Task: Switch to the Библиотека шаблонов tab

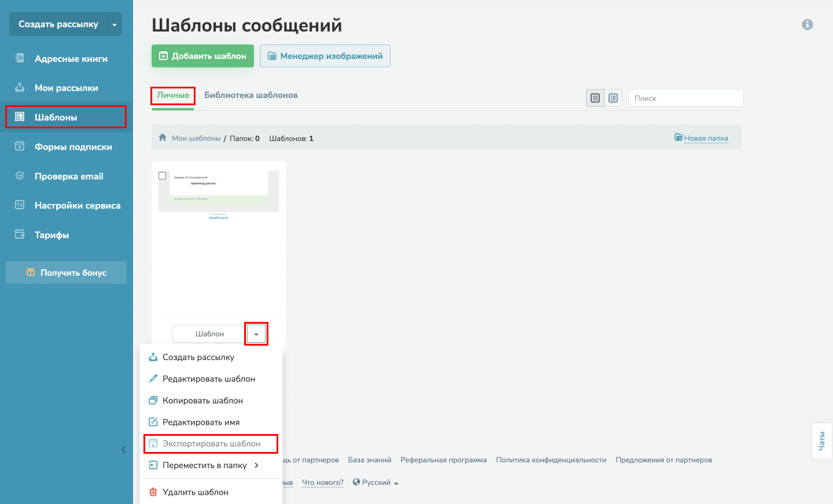Action: pyautogui.click(x=250, y=94)
